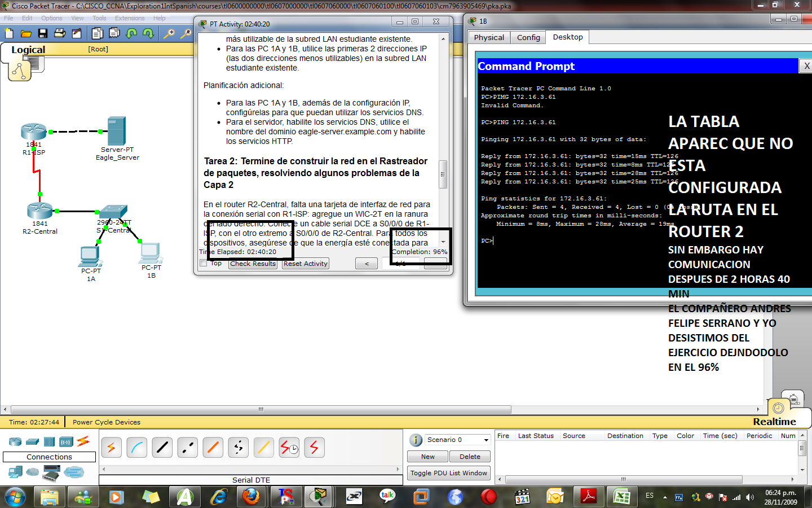Choose the Phone cable connection
The width and height of the screenshot is (812, 508).
(x=239, y=448)
